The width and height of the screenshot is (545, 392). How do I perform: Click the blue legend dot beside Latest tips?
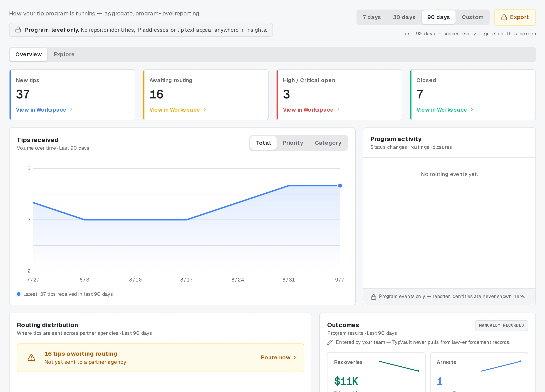[x=18, y=294]
